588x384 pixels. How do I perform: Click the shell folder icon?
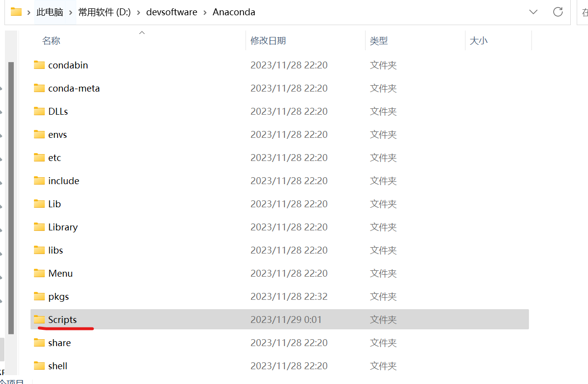pos(39,366)
